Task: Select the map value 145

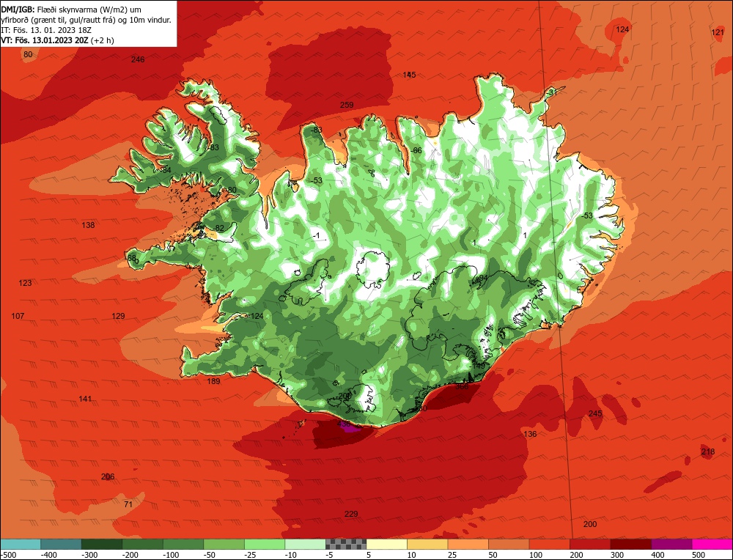Action: click(409, 75)
